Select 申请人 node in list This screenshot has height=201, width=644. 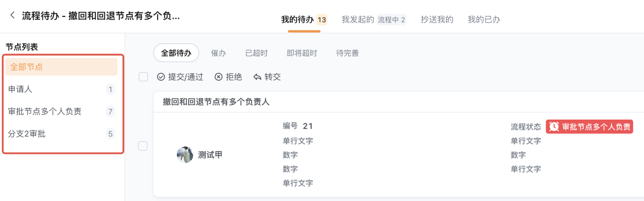[61, 89]
